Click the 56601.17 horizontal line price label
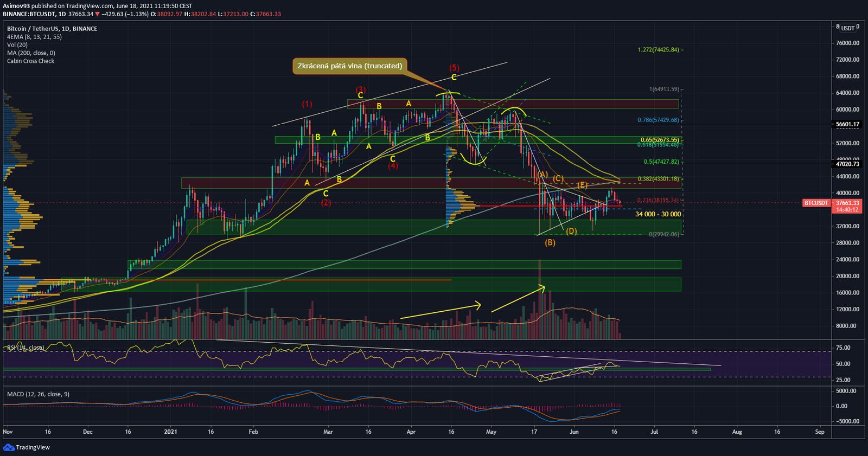The width and height of the screenshot is (868, 456). (847, 124)
